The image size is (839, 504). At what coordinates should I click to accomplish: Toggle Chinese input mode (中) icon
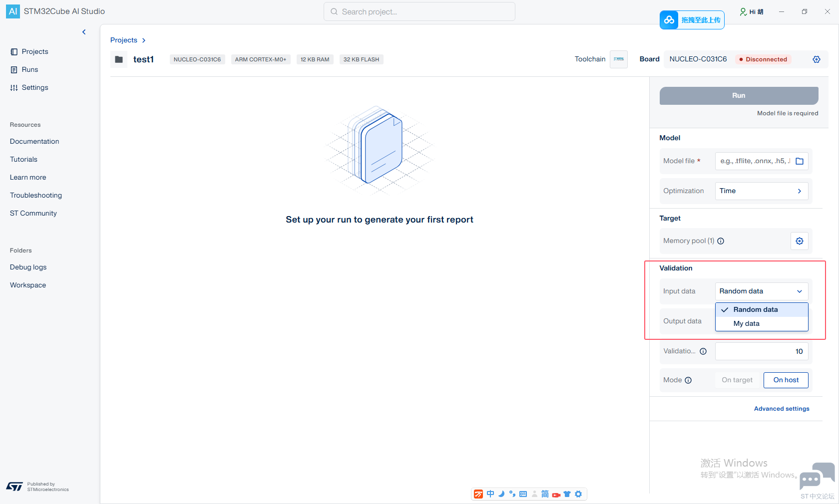(x=490, y=494)
